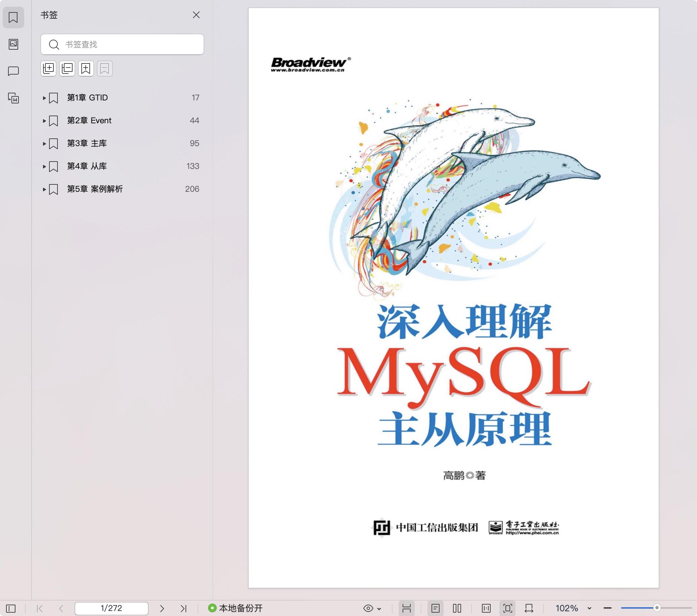The width and height of the screenshot is (697, 616).
Task: Click the book cover page
Action: point(454,298)
